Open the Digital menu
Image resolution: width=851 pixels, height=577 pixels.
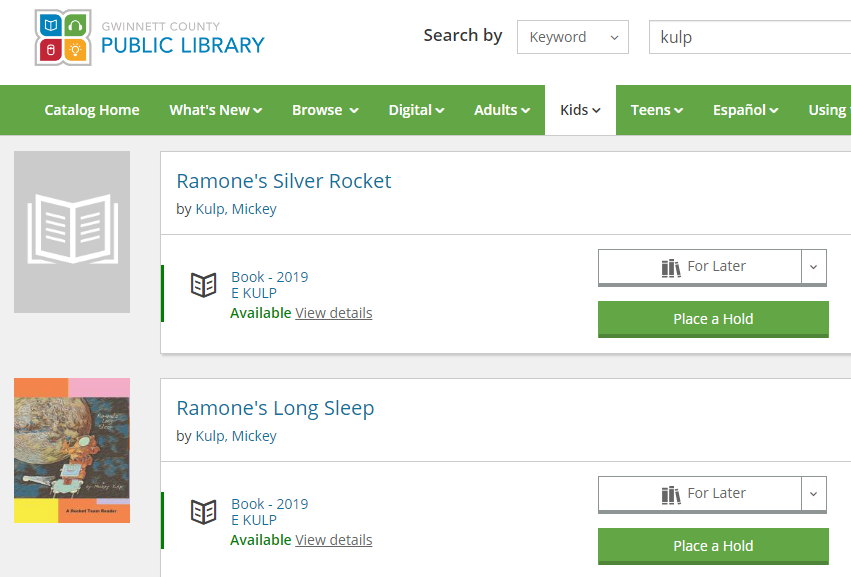click(x=416, y=110)
